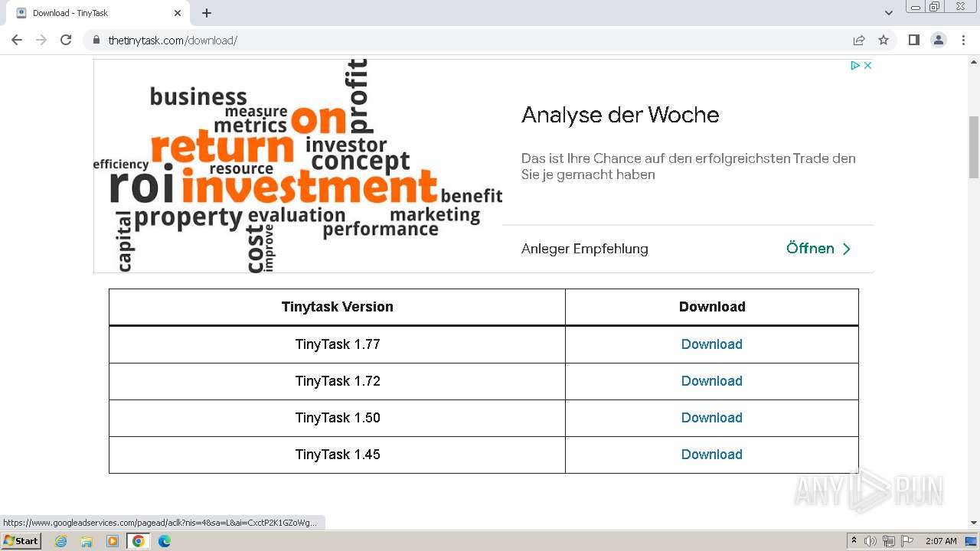
Task: Click the Öffnen button in the ad
Action: pos(818,249)
